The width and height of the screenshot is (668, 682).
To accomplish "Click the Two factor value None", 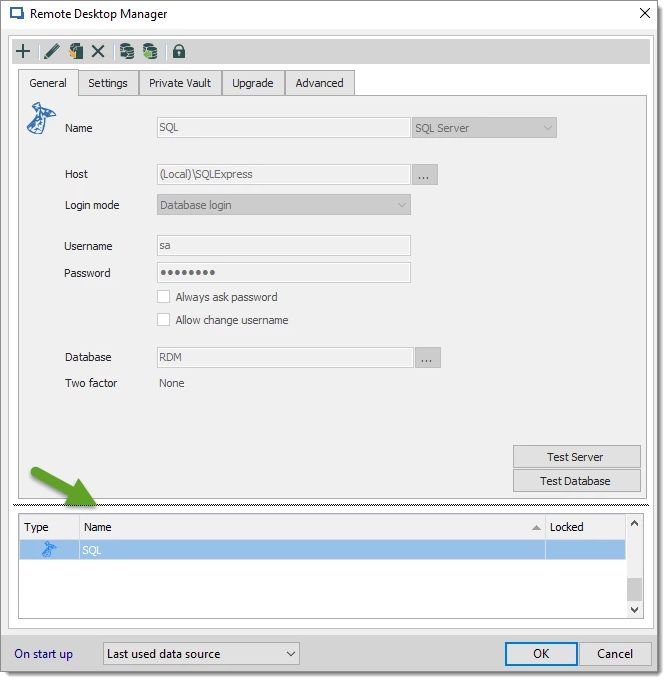I will coord(173,385).
